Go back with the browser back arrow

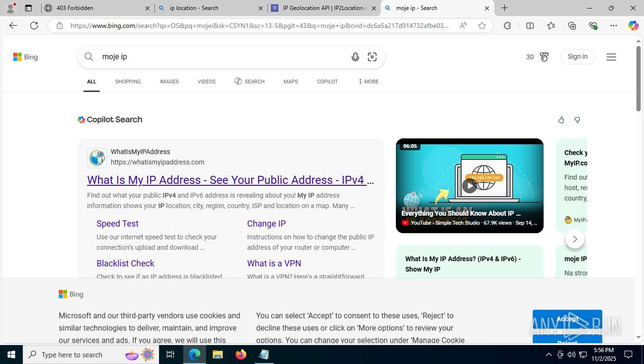click(x=13, y=26)
